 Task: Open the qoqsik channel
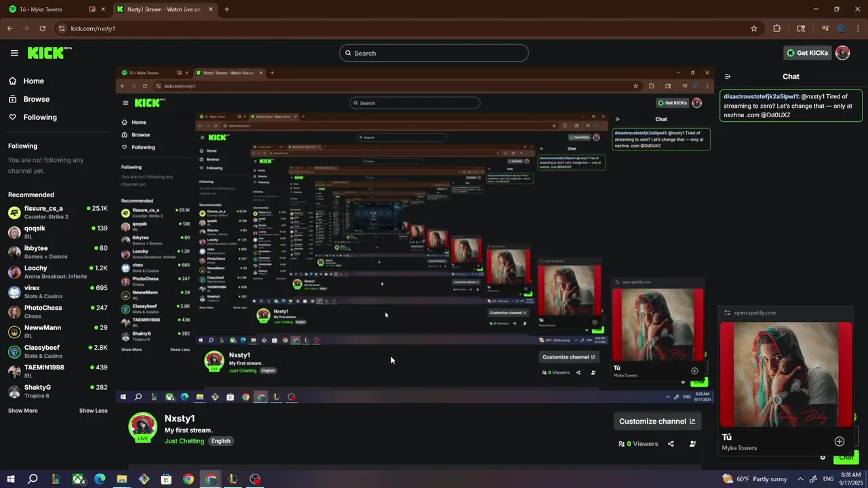click(58, 232)
